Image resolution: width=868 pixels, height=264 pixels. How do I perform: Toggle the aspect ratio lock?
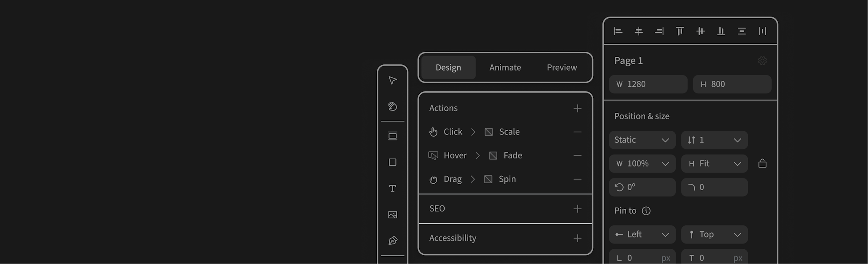[x=762, y=164]
